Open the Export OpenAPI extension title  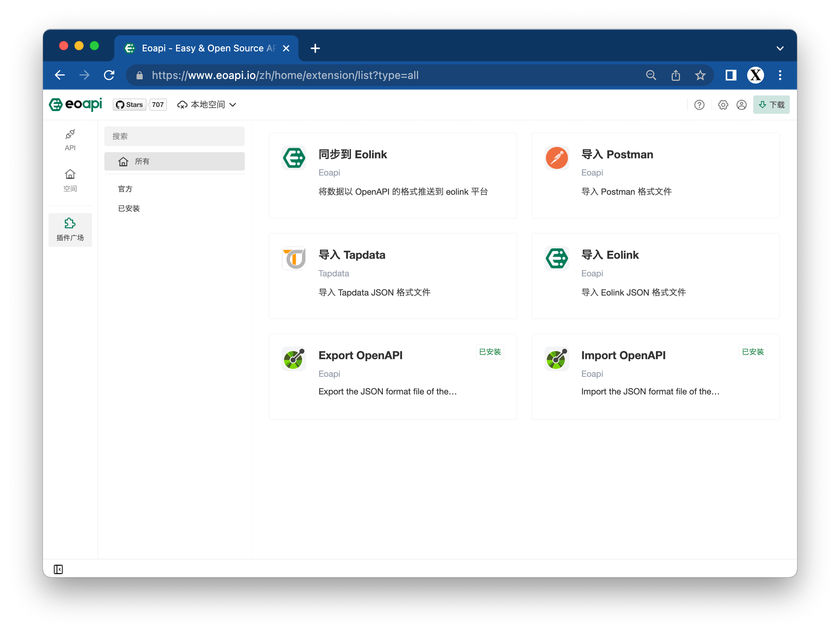pos(360,355)
